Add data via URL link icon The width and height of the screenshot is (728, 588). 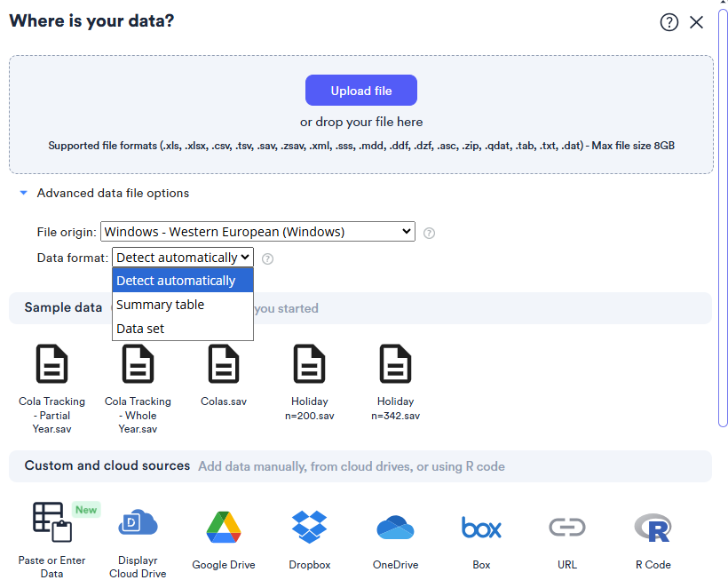click(567, 528)
